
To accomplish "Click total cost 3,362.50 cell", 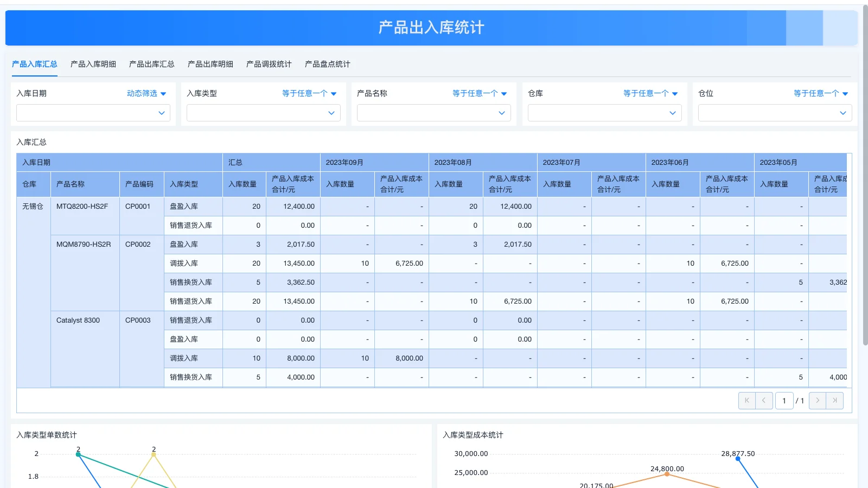I will tap(293, 282).
